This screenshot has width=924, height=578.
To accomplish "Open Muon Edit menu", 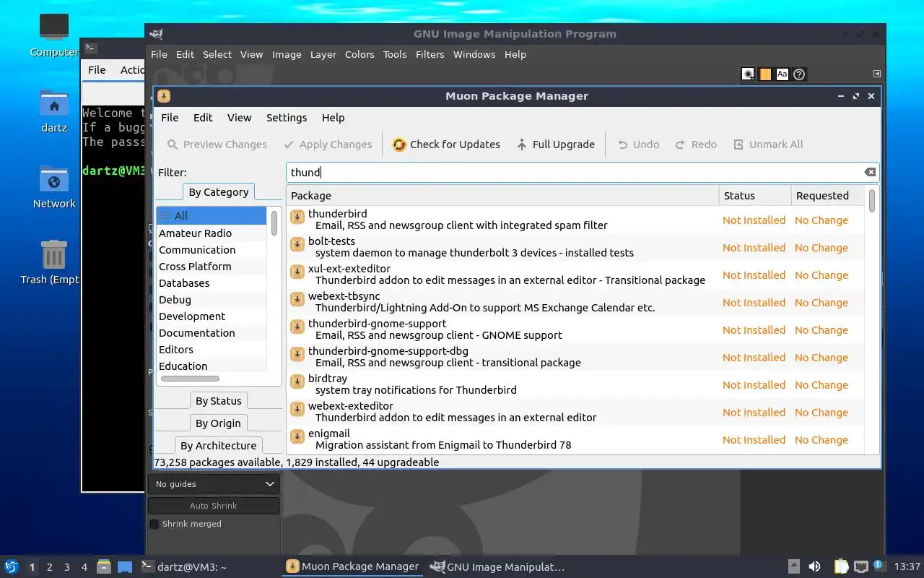I will (x=203, y=118).
